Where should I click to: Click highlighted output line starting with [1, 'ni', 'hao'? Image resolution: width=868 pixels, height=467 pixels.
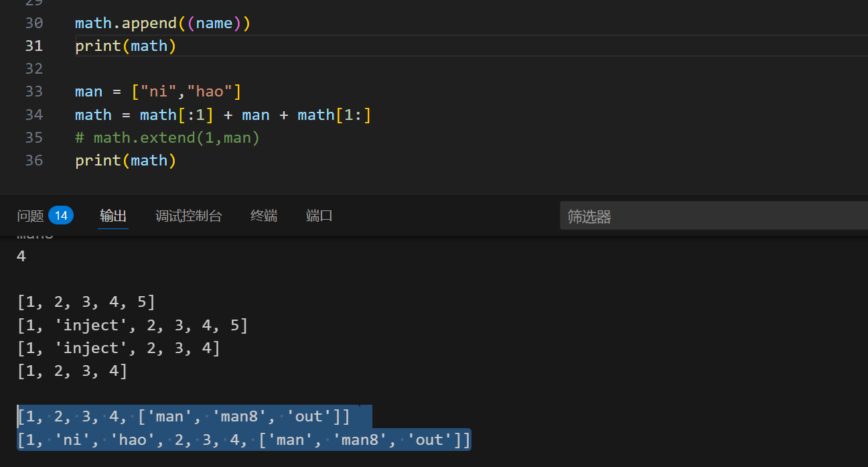[x=243, y=440]
